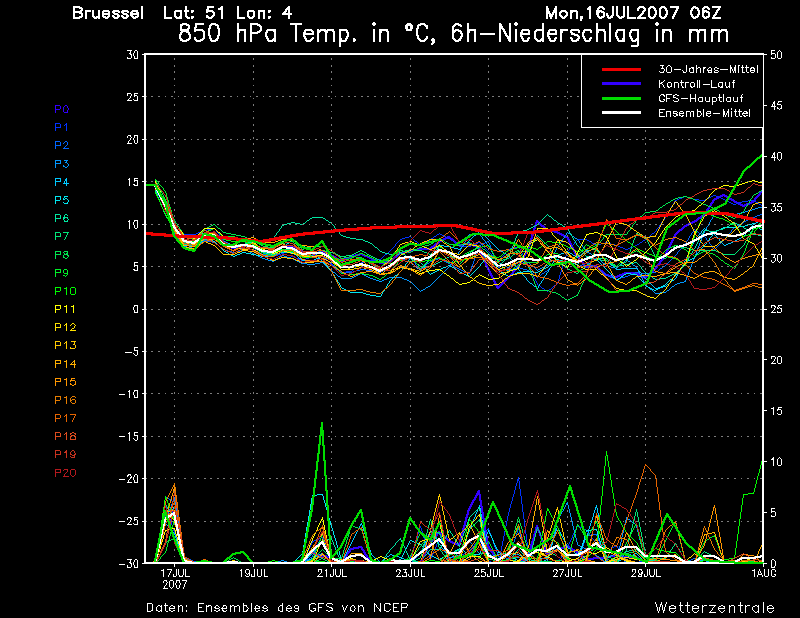Viewport: 800px width, 618px height.
Task: Click the Kontroll-Lauf legend text
Action: point(697,84)
